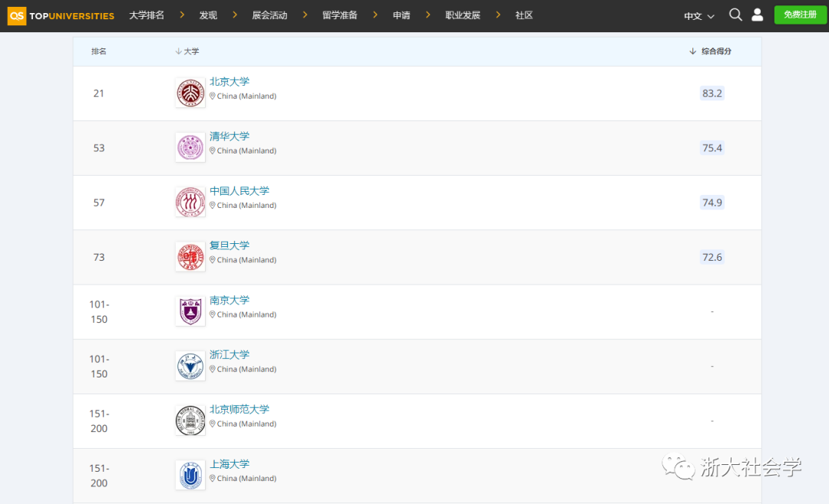
Task: Click the QS TopUniversities logo
Action: [x=61, y=15]
